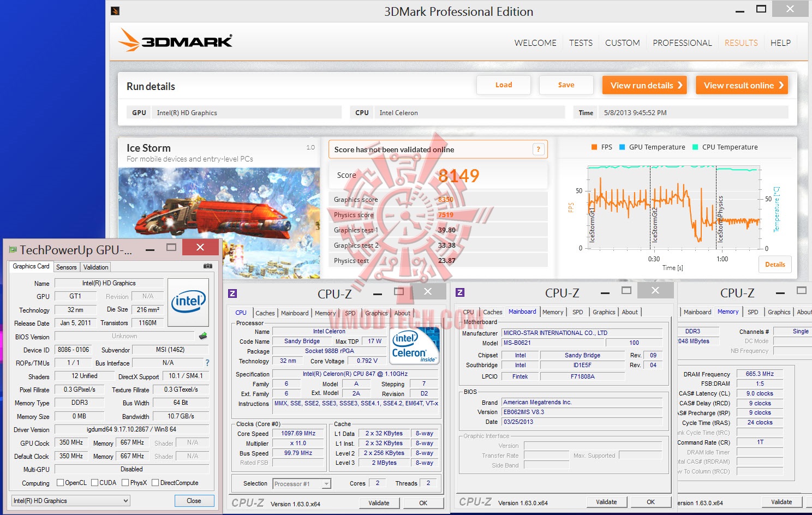
Task: Click Validate in the CPU-Z Motherboard window
Action: (x=606, y=502)
